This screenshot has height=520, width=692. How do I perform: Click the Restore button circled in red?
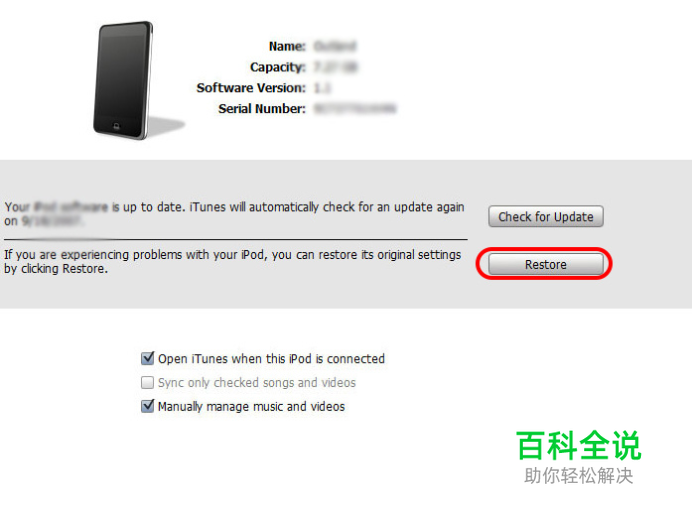[x=545, y=264]
